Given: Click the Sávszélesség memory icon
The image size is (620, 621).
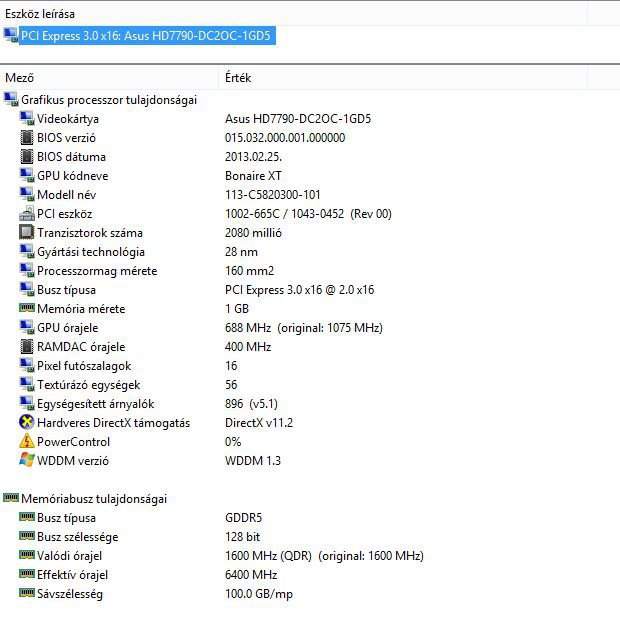Looking at the screenshot, I should [x=27, y=592].
